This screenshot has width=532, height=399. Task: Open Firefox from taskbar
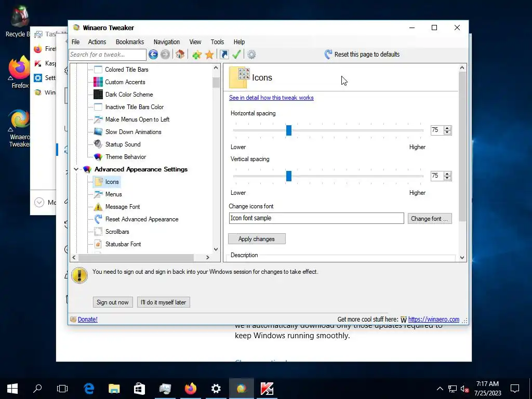tap(191, 389)
